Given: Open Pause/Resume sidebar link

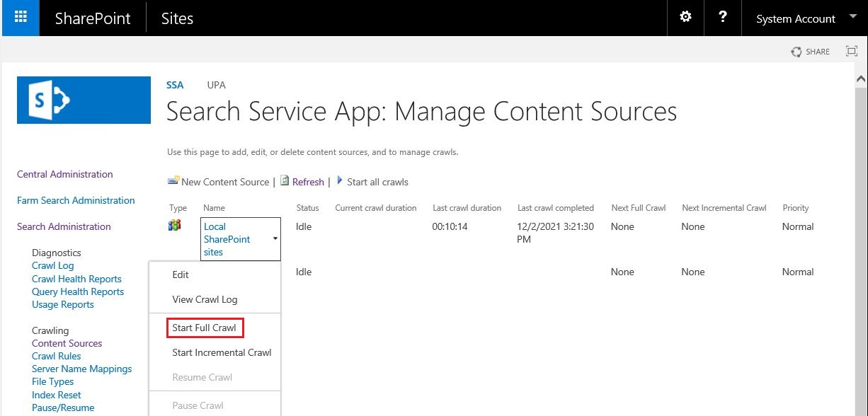Looking at the screenshot, I should click(63, 408).
